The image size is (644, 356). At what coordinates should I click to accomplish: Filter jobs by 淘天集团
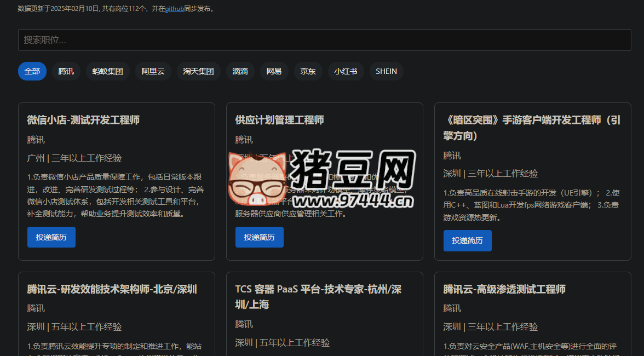coord(198,71)
